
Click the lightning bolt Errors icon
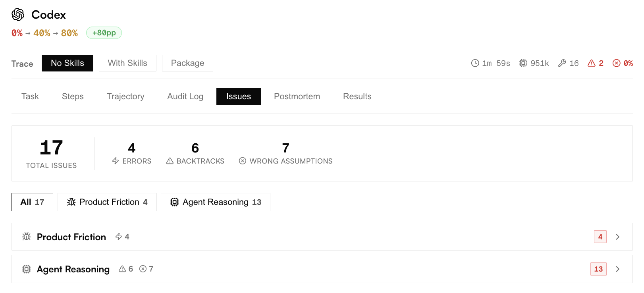[116, 161]
